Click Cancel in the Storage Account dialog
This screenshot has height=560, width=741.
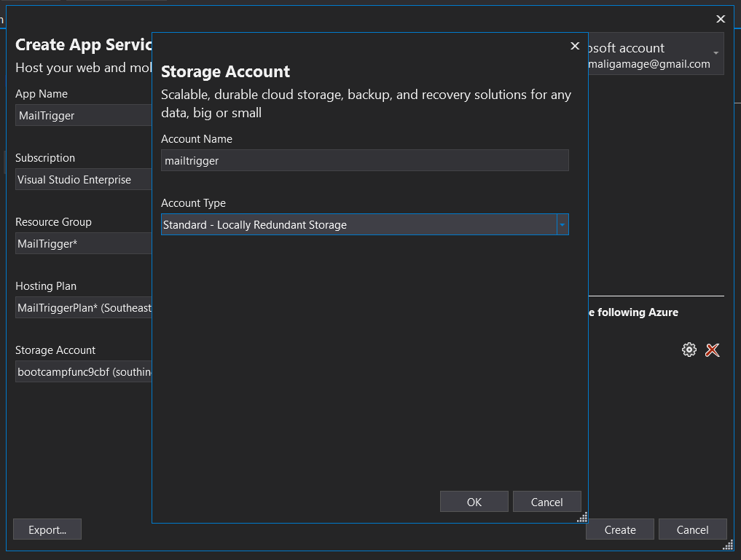tap(546, 502)
